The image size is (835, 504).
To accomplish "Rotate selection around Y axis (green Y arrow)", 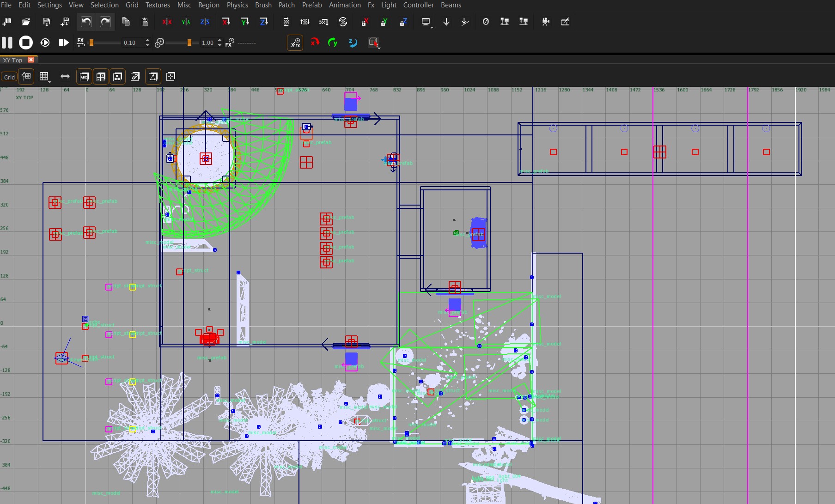I will click(x=245, y=22).
